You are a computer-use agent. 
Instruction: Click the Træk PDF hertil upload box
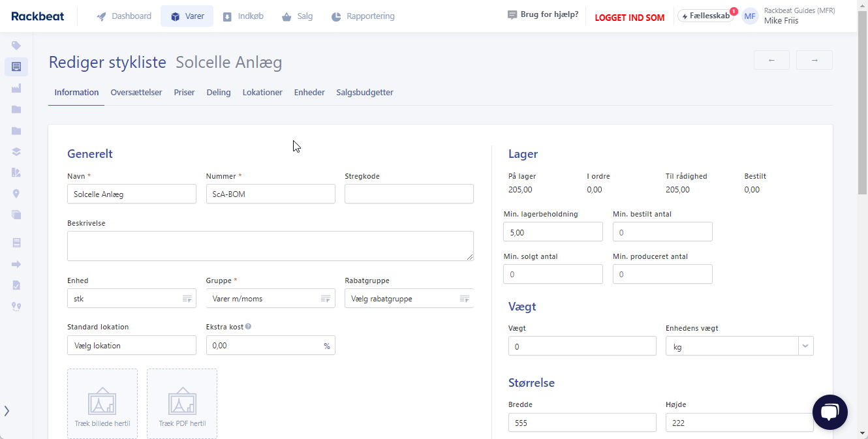pos(182,403)
